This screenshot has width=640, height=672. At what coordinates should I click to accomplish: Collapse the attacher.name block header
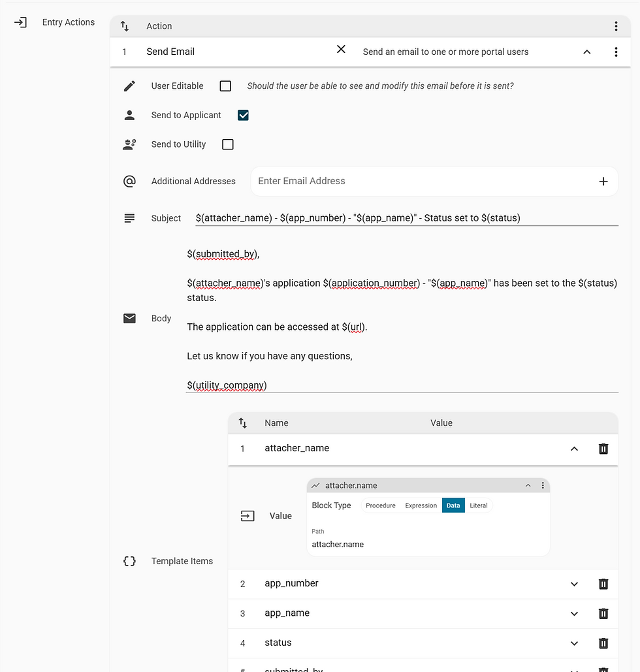(528, 486)
